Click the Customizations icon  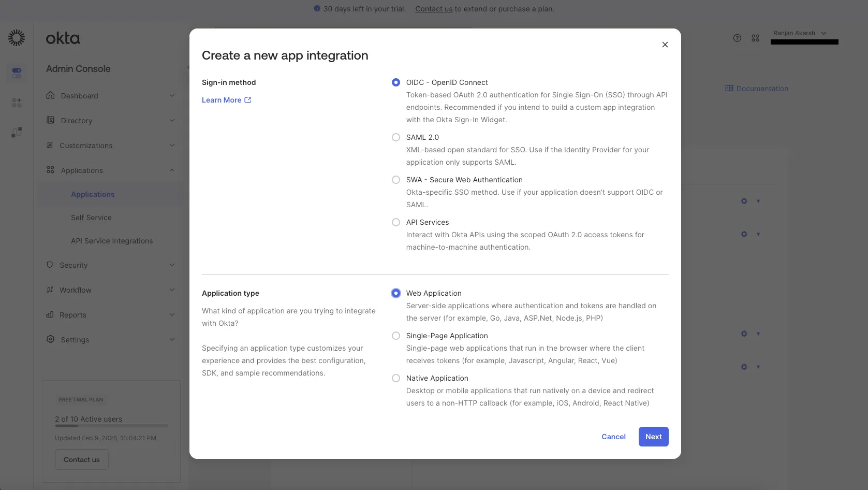pos(50,145)
